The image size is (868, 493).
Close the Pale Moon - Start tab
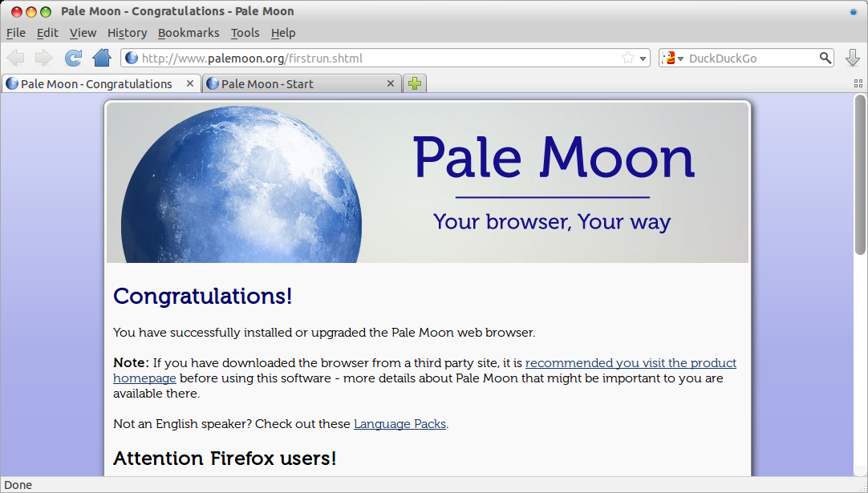(390, 83)
